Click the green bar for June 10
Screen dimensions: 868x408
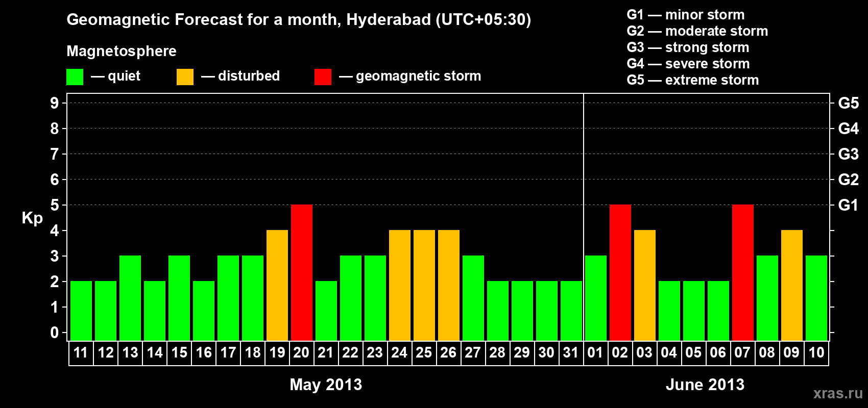[816, 298]
